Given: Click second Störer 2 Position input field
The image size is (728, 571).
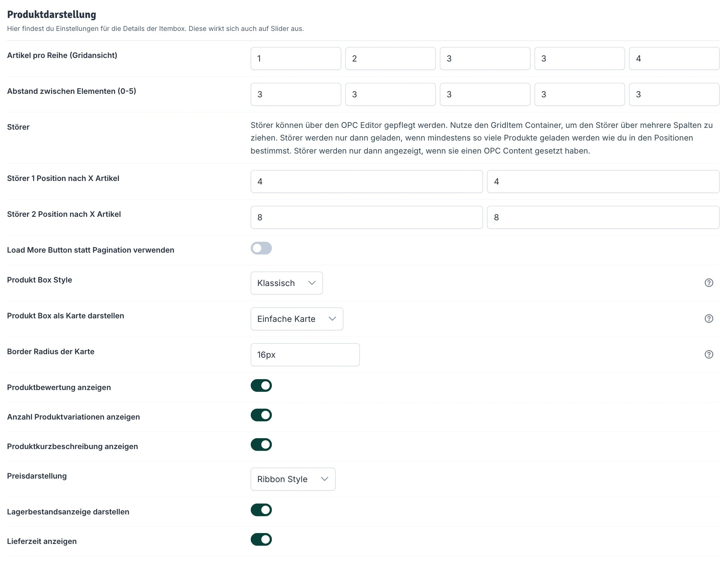Looking at the screenshot, I should pyautogui.click(x=603, y=218).
